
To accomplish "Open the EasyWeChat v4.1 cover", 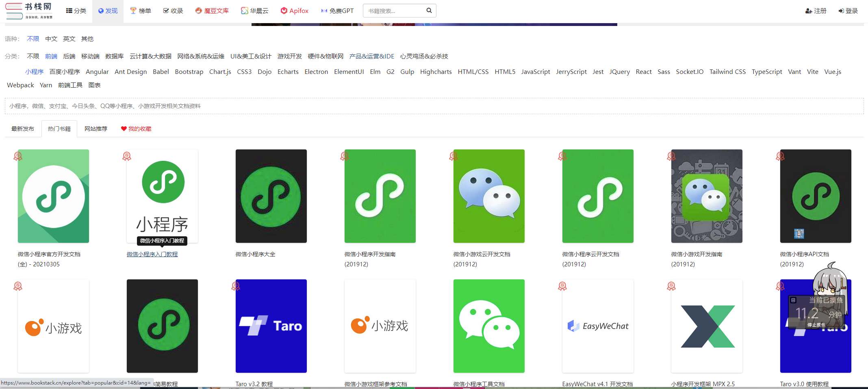I will (598, 326).
